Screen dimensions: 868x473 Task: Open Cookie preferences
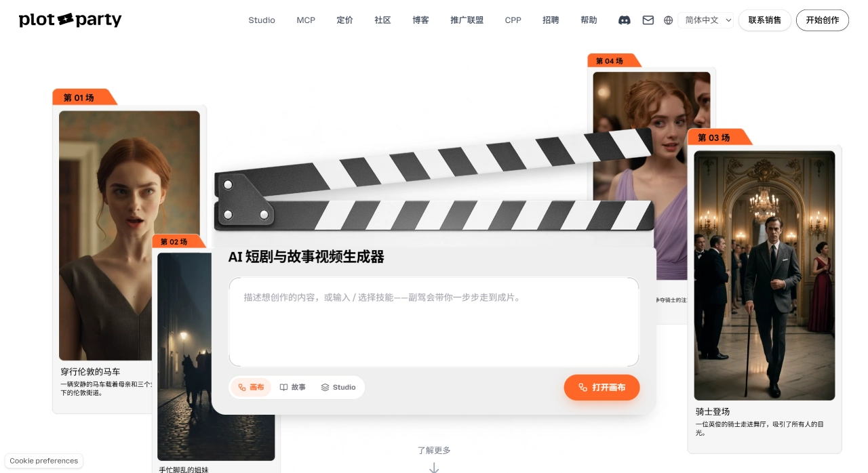tap(44, 461)
